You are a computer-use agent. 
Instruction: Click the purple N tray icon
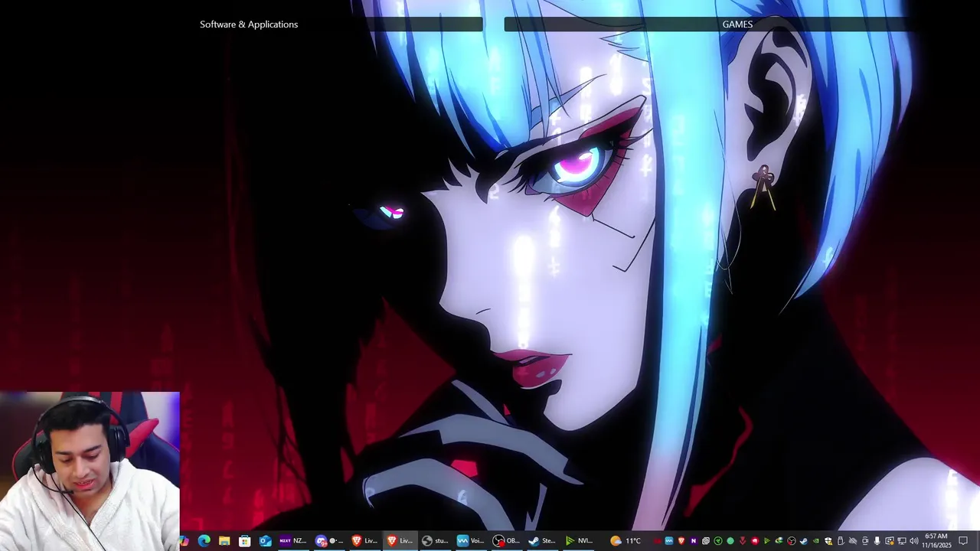[x=694, y=541]
